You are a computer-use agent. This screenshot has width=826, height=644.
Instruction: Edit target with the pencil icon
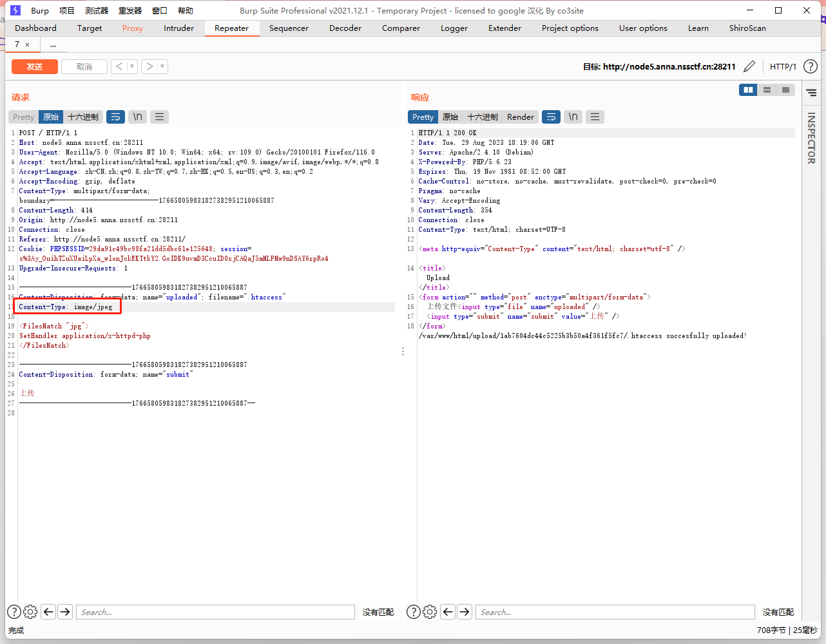(x=749, y=66)
